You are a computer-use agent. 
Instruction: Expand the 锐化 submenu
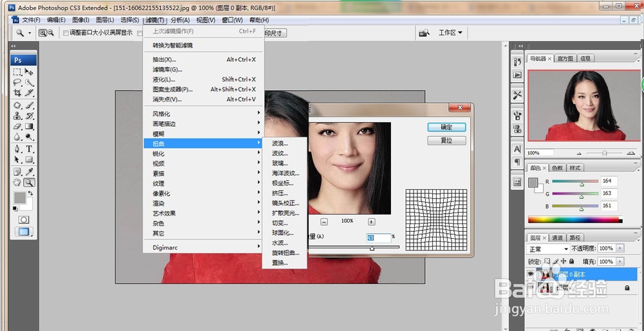click(x=204, y=154)
